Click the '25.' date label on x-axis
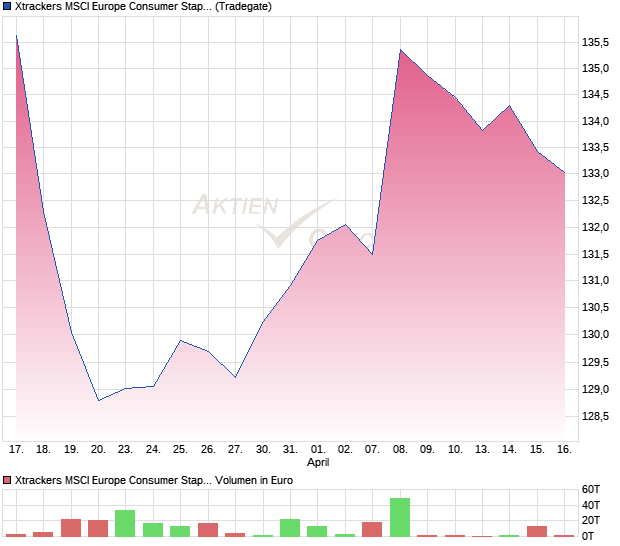620x546 pixels. coord(180,450)
